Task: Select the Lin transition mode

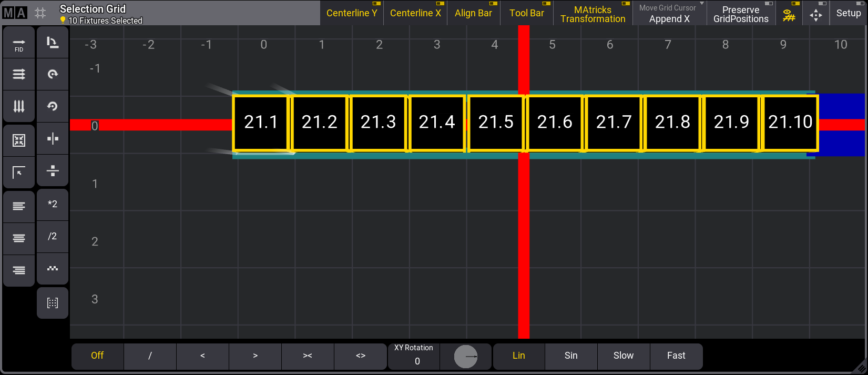Action: pyautogui.click(x=519, y=356)
